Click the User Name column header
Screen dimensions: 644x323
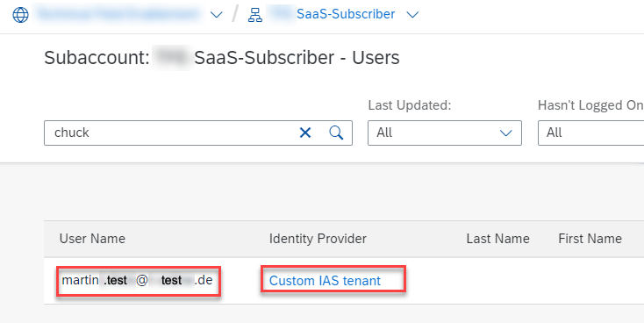pyautogui.click(x=92, y=239)
